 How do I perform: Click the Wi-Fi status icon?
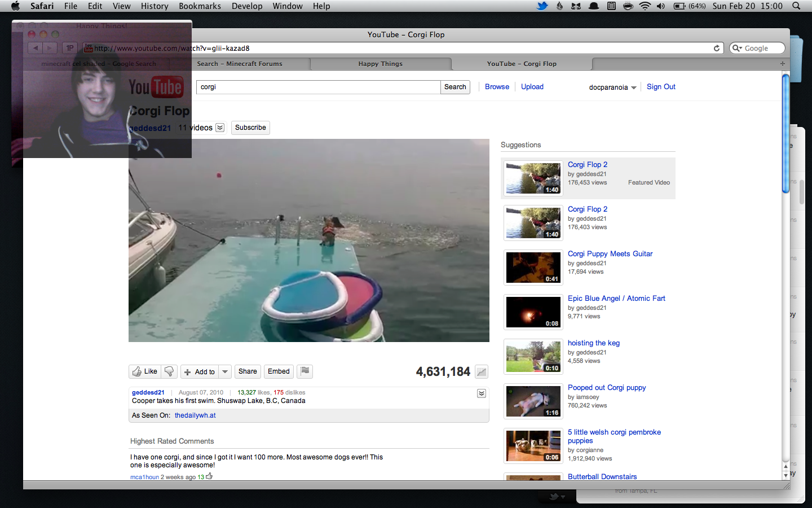tap(645, 6)
